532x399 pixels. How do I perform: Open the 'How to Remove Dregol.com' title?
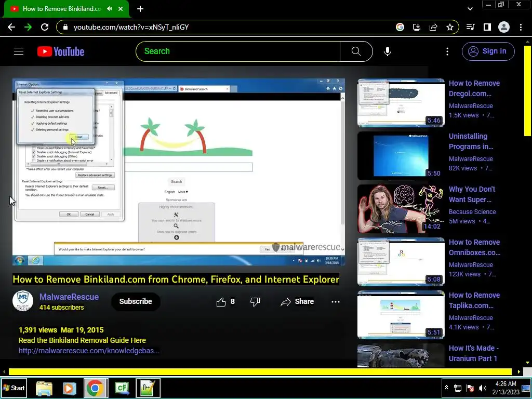coord(474,88)
